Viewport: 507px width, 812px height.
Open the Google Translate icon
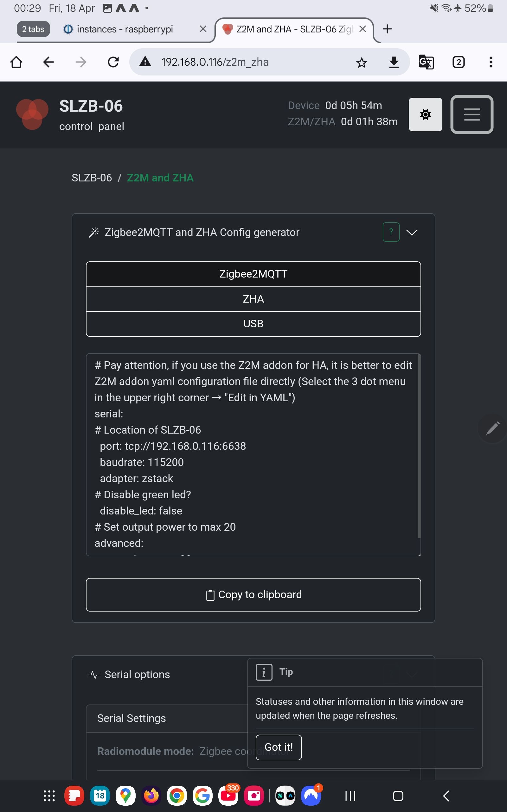pyautogui.click(x=426, y=62)
